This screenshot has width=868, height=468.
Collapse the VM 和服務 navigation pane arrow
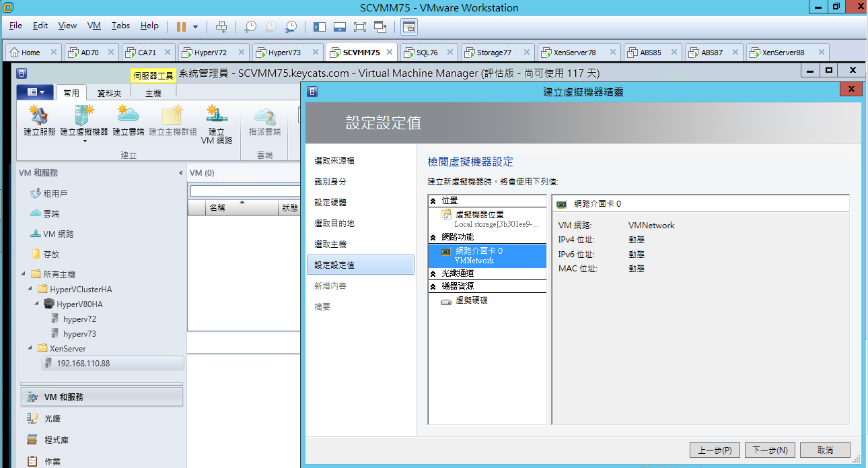point(180,173)
